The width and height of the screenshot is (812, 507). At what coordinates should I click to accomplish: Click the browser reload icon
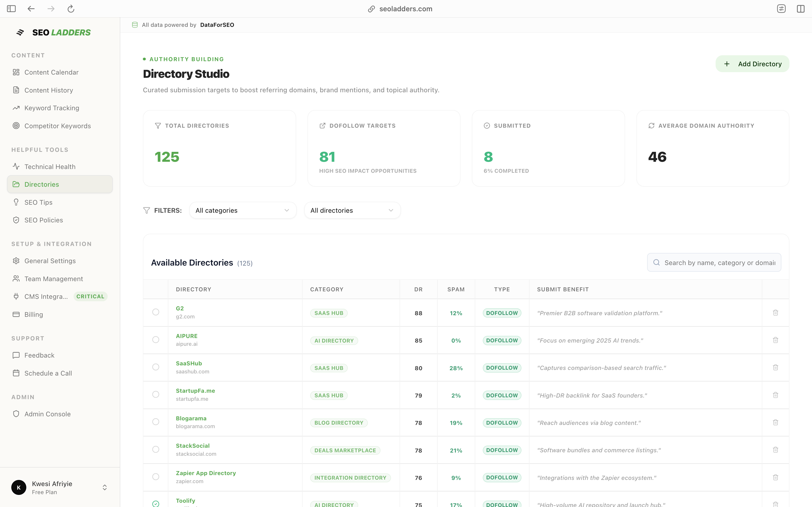pos(70,9)
